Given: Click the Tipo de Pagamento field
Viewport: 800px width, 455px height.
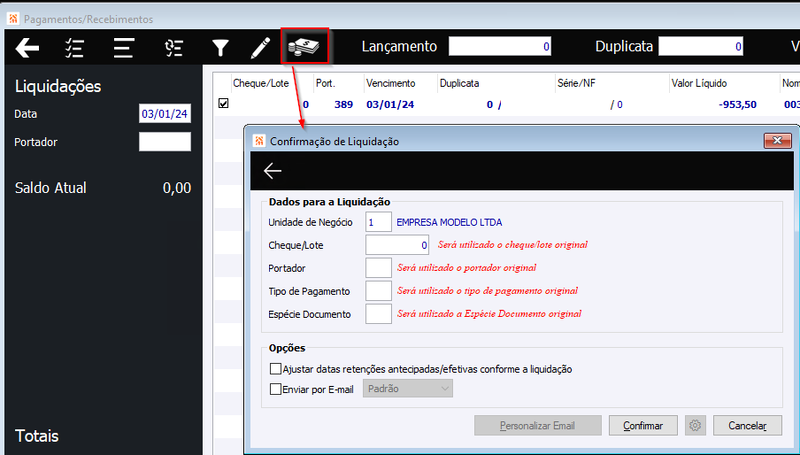Looking at the screenshot, I should click(x=378, y=291).
